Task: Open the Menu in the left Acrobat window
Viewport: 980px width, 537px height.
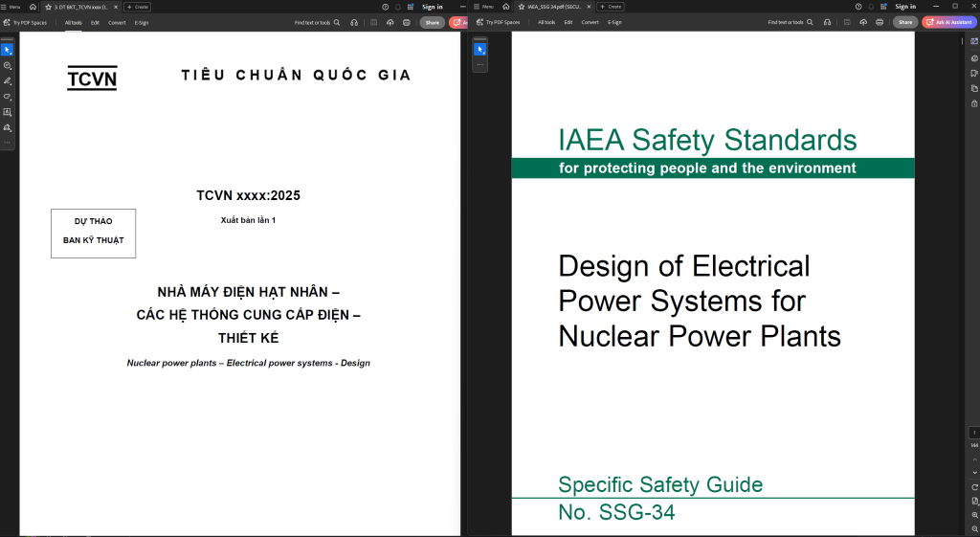Action: pos(11,7)
